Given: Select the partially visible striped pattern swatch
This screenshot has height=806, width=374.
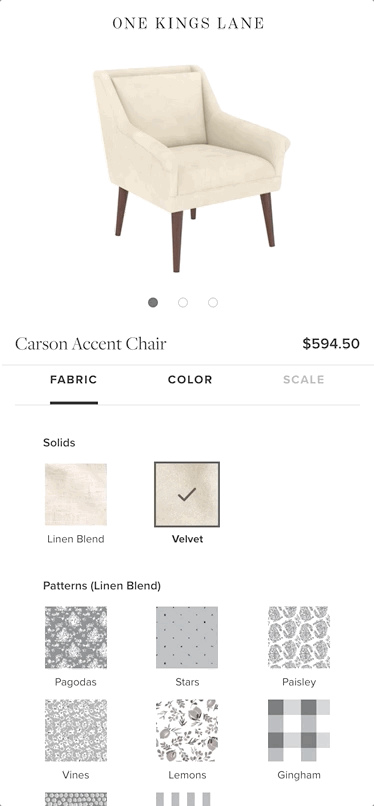Looking at the screenshot, I should coord(187,799).
